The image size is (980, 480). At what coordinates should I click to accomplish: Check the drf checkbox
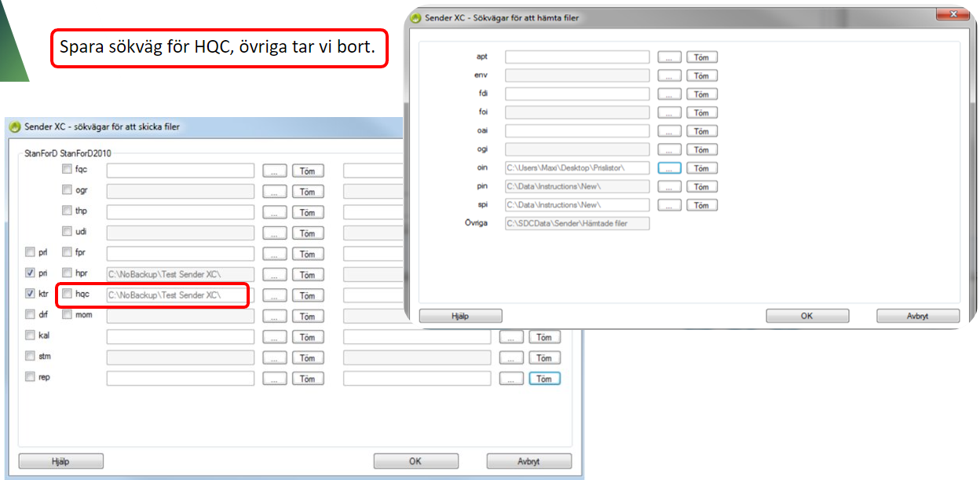pyautogui.click(x=30, y=315)
